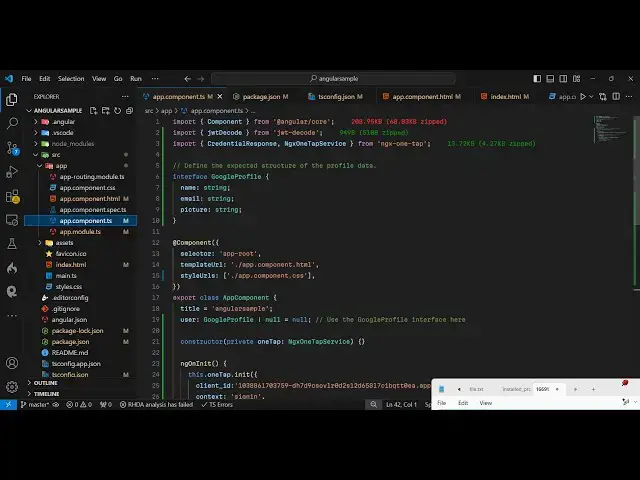
Task: Click the TS Errors status item
Action: point(217,404)
